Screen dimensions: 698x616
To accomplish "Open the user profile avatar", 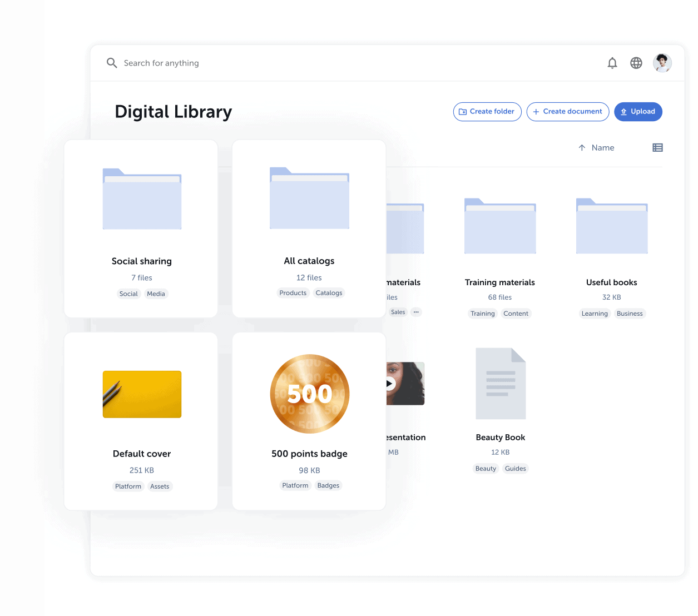I will click(662, 63).
